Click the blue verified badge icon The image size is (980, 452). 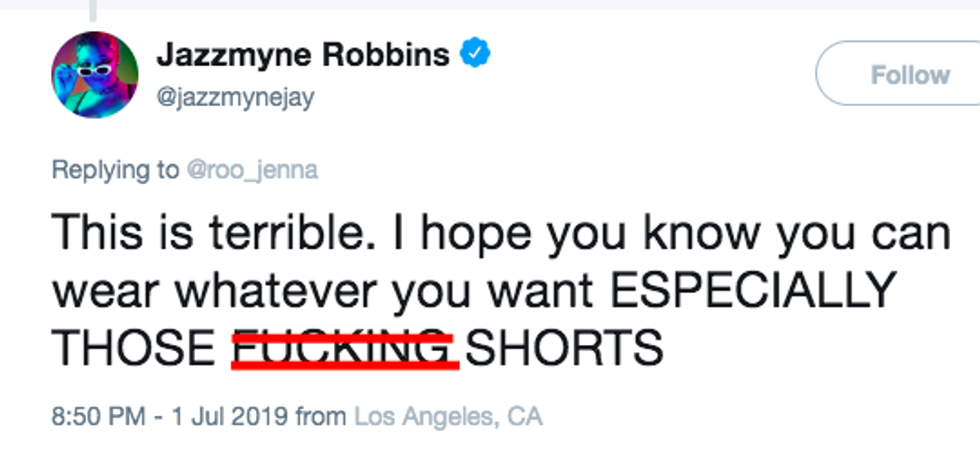(x=474, y=56)
